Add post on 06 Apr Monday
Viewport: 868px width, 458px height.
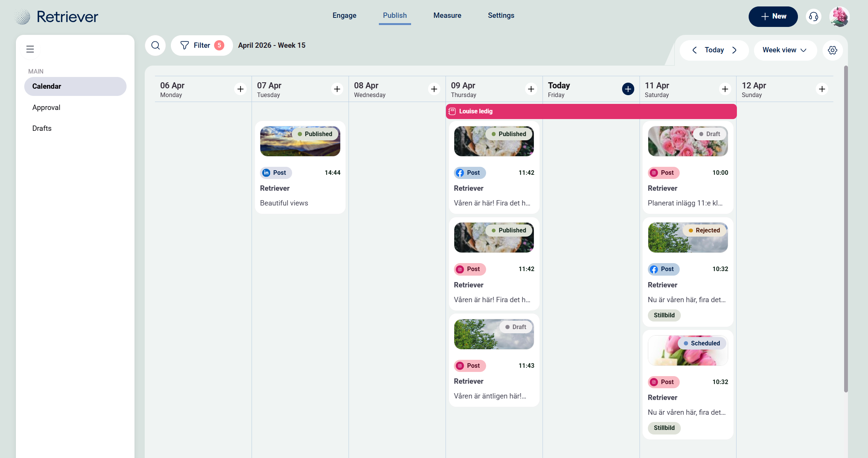[240, 89]
